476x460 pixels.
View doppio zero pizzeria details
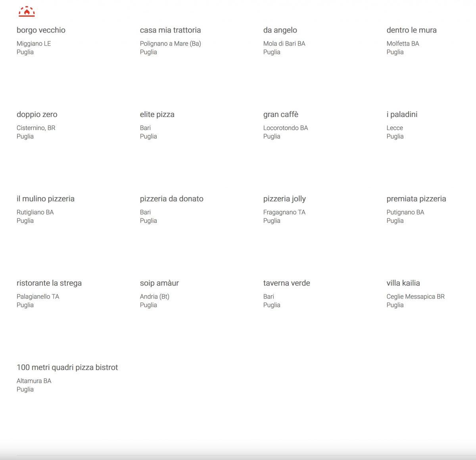click(37, 115)
